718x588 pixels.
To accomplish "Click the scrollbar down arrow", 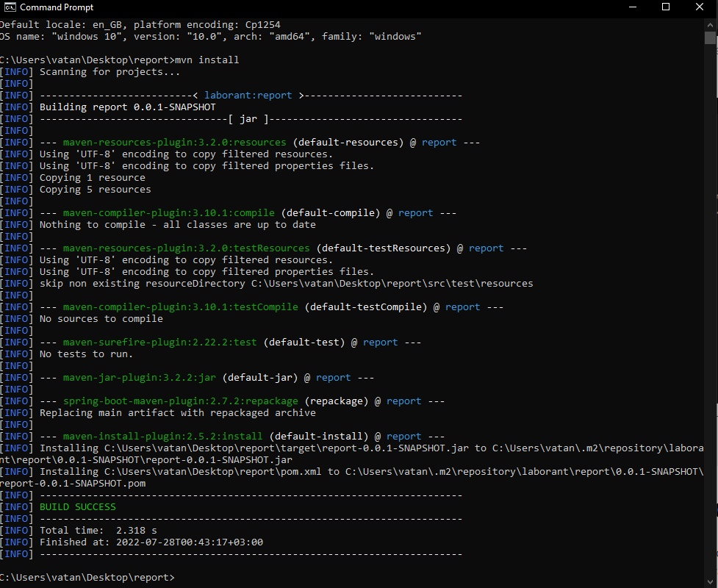I will point(710,583).
